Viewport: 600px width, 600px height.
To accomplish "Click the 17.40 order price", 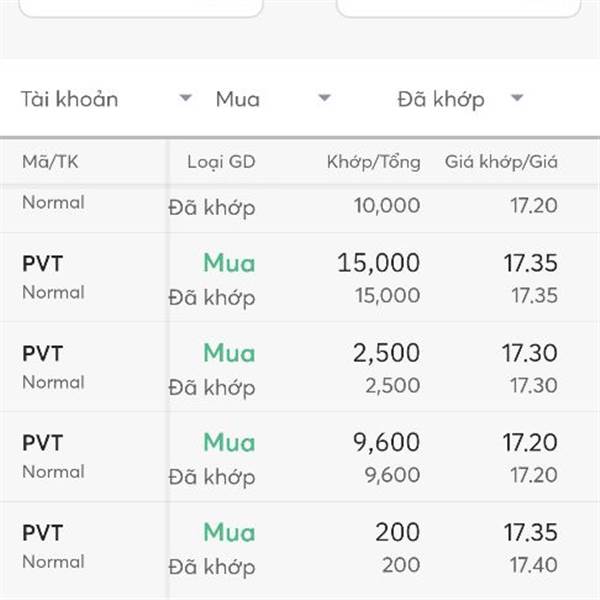I will tap(534, 566).
